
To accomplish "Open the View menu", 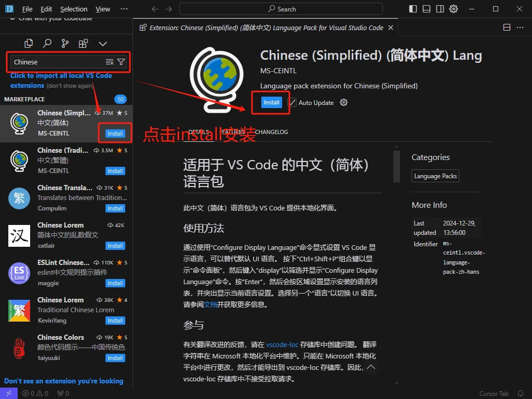I will point(103,9).
